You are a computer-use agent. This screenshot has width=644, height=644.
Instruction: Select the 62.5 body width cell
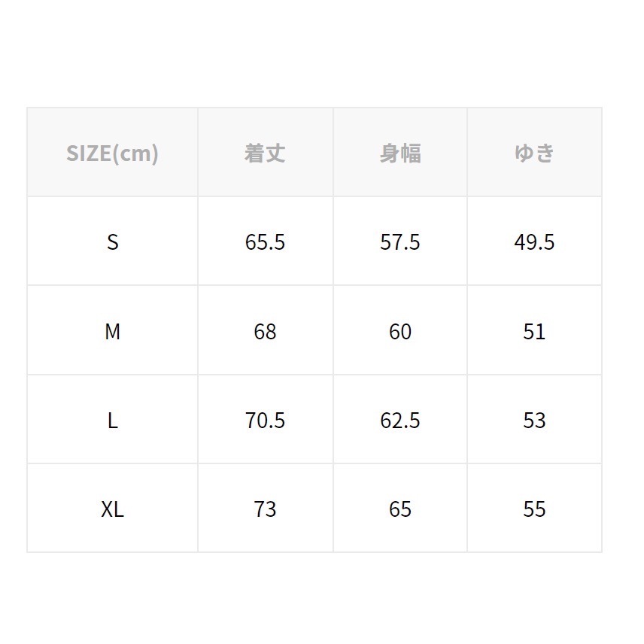[x=400, y=421]
